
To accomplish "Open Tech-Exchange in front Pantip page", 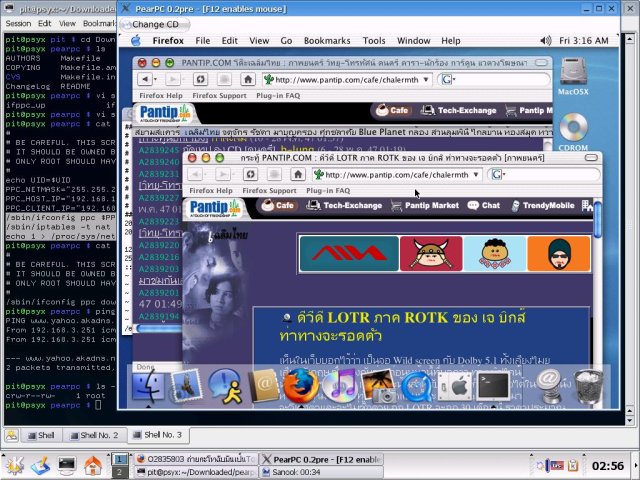I will coord(344,205).
